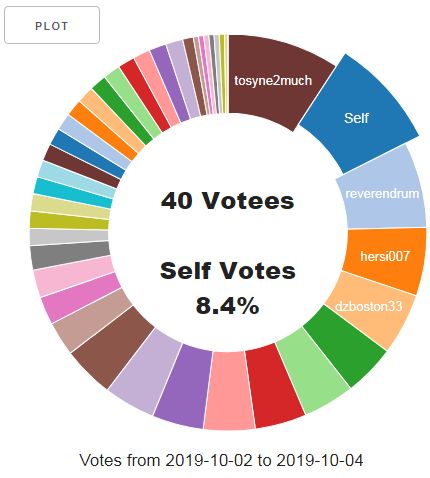The width and height of the screenshot is (430, 478).
Task: Select the reverendrum light blue slice
Action: 383,193
